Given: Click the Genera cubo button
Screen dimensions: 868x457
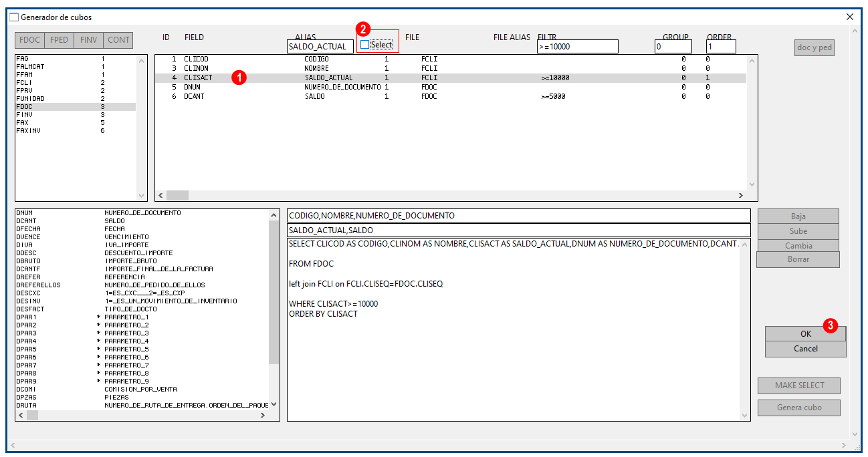Looking at the screenshot, I should (x=799, y=408).
